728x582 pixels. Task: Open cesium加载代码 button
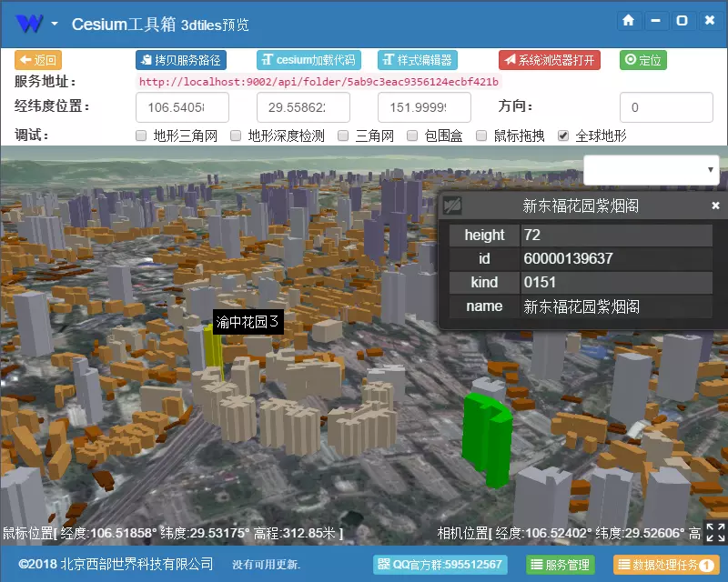click(x=308, y=60)
